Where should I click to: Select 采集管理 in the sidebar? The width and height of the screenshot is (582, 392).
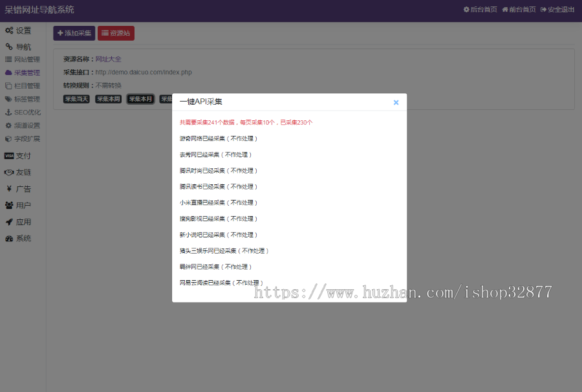click(23, 72)
